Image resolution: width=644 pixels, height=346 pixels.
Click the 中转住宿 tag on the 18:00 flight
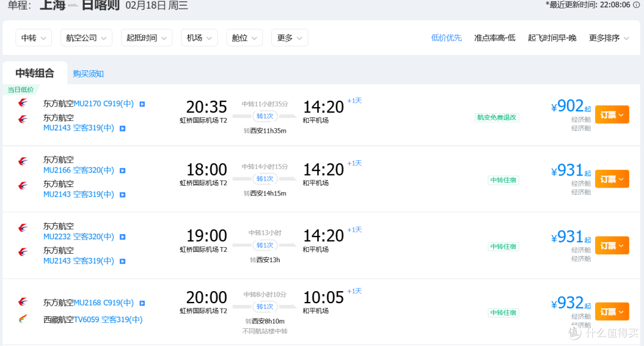pyautogui.click(x=503, y=180)
